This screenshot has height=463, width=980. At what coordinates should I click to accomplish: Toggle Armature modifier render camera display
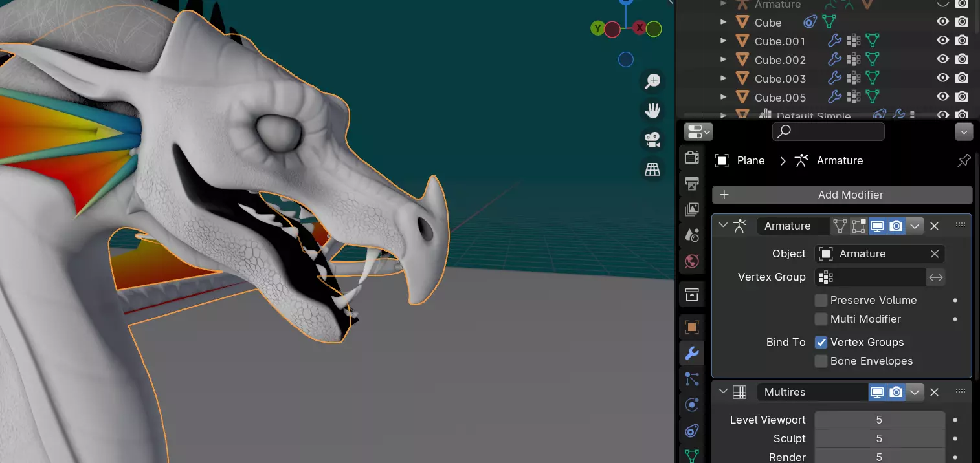896,226
